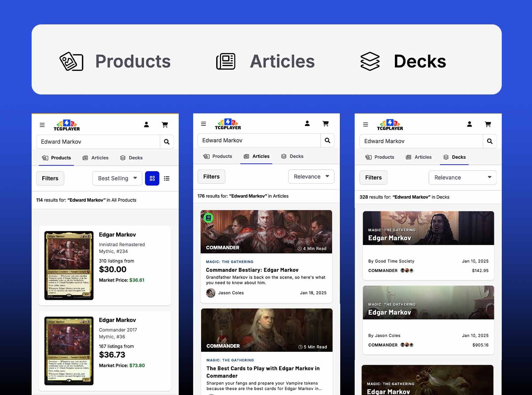Open the user account icon in Decks screen
Image resolution: width=532 pixels, height=395 pixels.
click(x=469, y=124)
